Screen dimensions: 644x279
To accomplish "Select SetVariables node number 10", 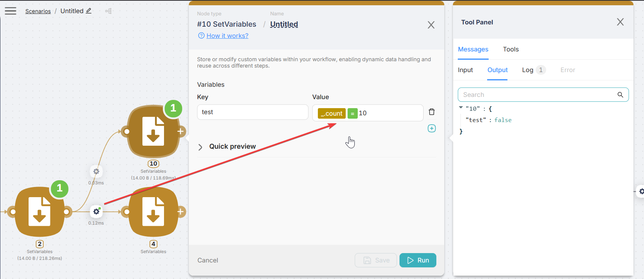I will tap(153, 131).
